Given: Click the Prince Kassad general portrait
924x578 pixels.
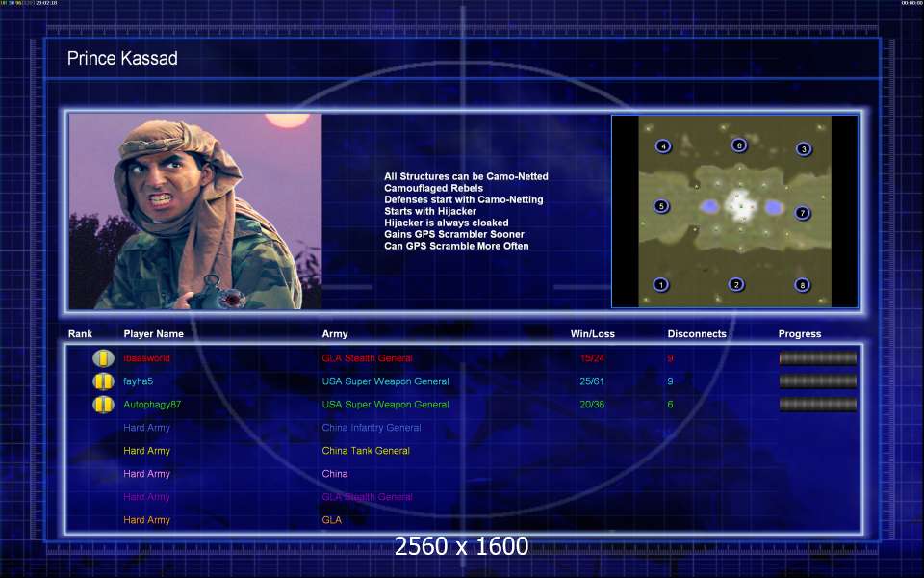Looking at the screenshot, I should coord(195,211).
